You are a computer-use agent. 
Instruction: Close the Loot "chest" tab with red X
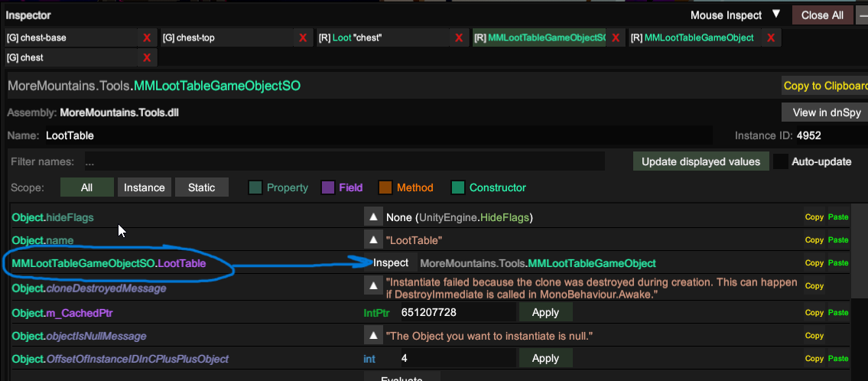pos(459,37)
